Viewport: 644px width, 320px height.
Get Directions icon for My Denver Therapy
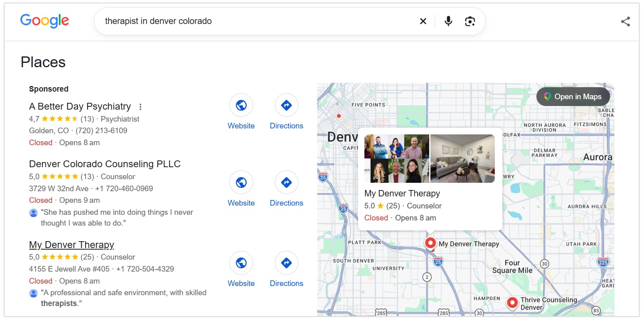(286, 263)
